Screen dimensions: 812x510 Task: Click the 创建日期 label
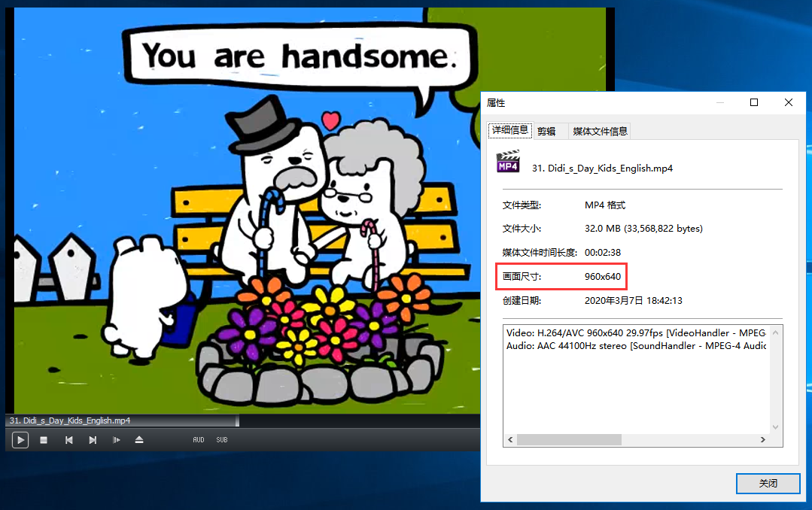[x=522, y=301]
